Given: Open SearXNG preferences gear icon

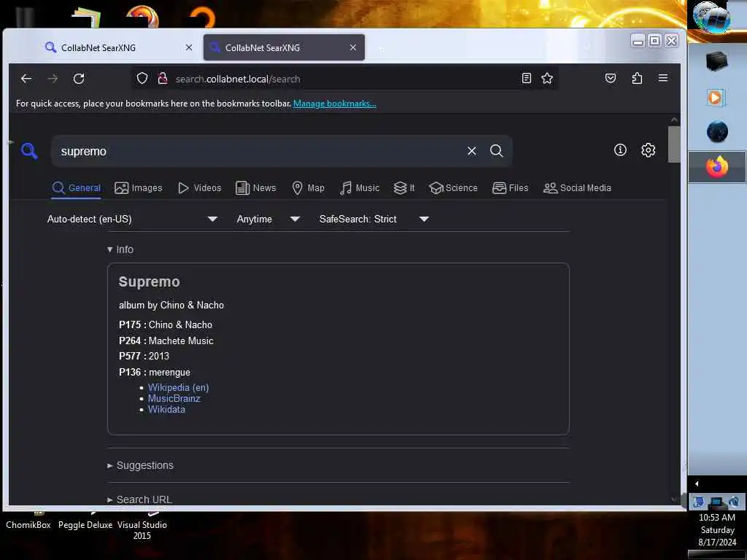Looking at the screenshot, I should (648, 150).
